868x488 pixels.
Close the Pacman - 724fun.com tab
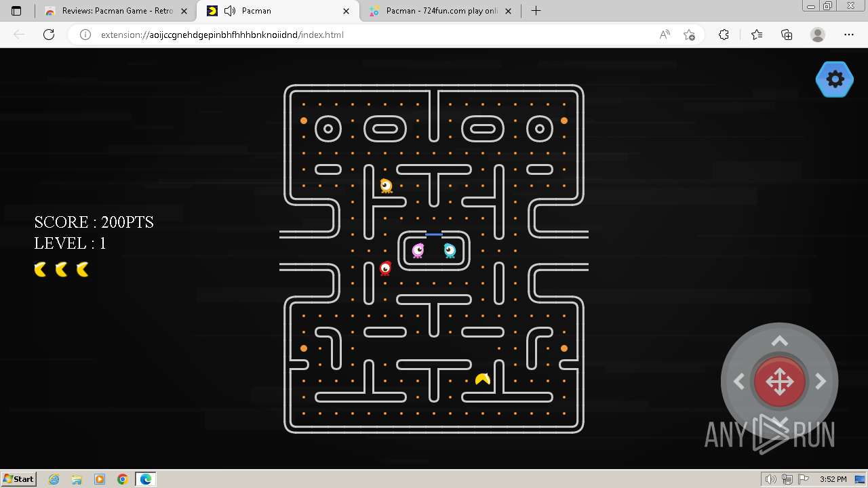[x=509, y=11]
